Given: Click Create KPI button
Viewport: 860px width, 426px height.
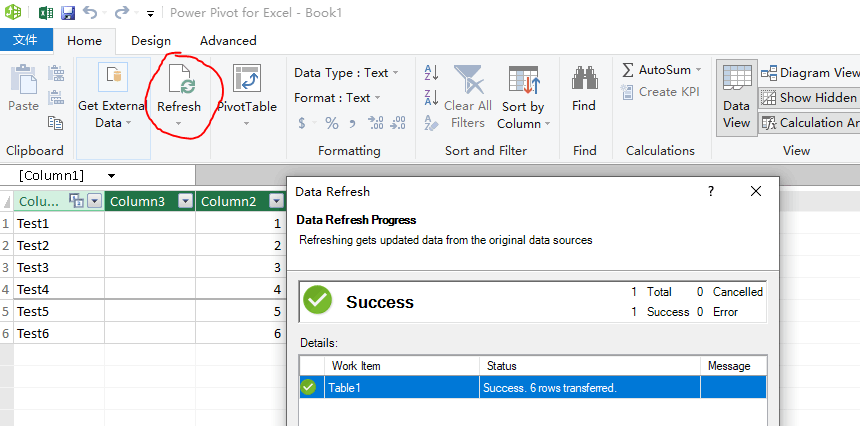Looking at the screenshot, I should pyautogui.click(x=660, y=92).
